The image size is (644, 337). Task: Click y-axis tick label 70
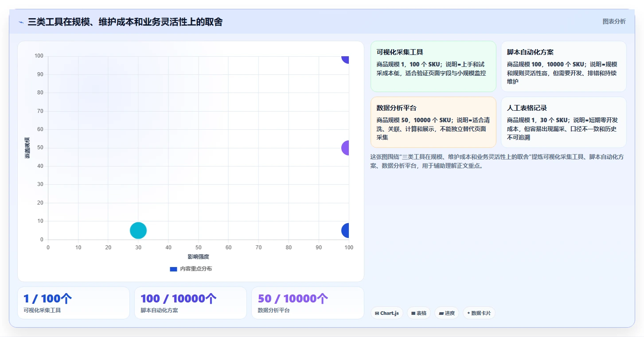tap(40, 111)
